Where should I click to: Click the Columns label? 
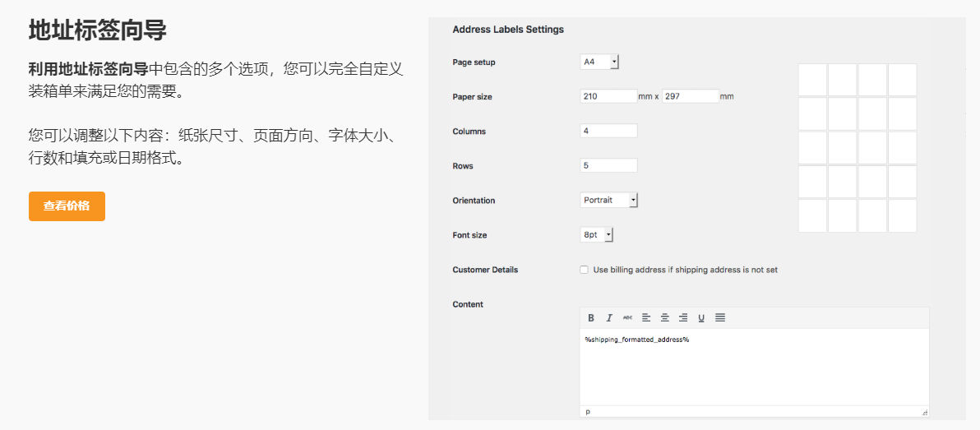coord(469,132)
